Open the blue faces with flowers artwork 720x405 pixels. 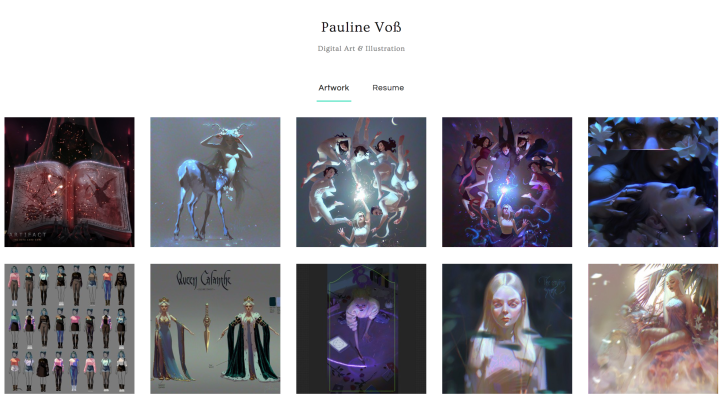click(653, 182)
